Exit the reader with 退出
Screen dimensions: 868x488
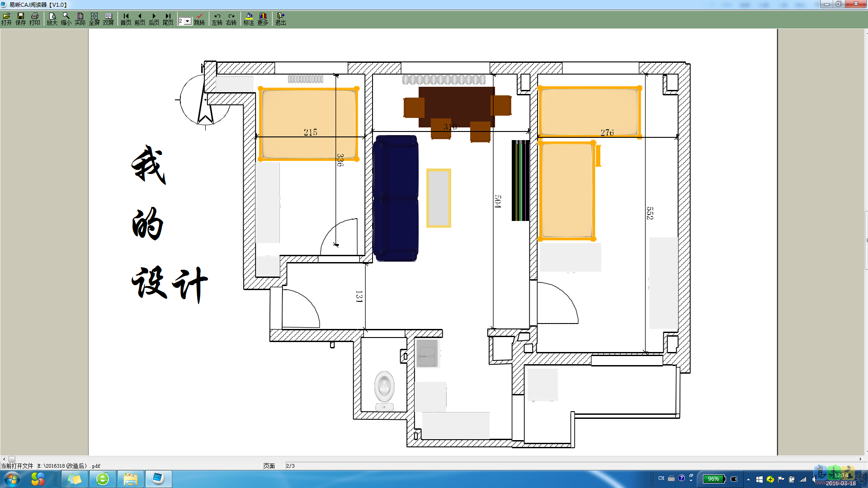[280, 19]
